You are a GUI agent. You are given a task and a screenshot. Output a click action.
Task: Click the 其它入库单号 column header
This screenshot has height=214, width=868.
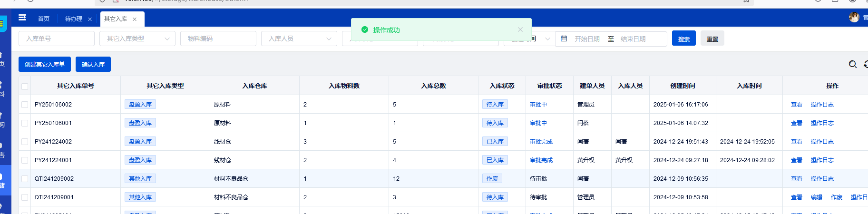[76, 86]
